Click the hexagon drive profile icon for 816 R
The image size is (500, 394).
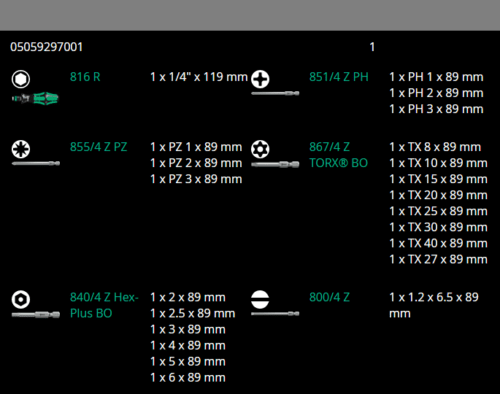(21, 79)
